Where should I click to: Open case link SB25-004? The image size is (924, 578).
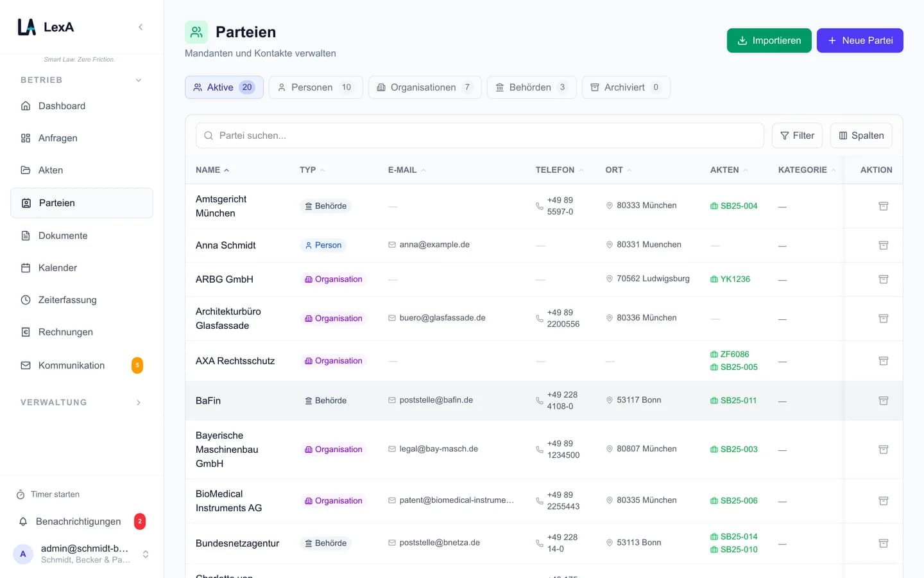(x=733, y=206)
